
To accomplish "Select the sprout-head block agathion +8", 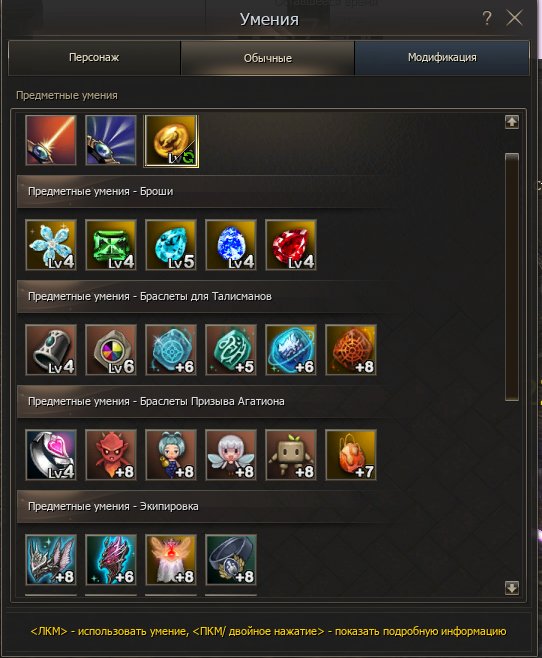I will (291, 455).
